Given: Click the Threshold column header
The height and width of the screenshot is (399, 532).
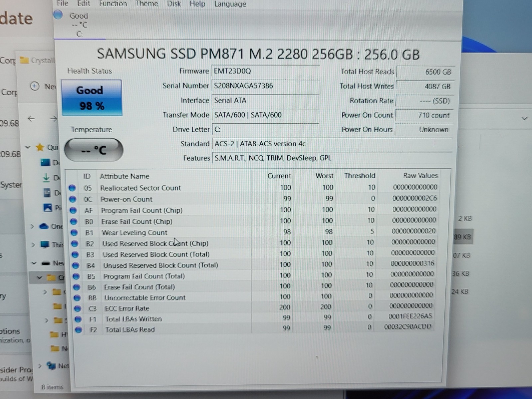Looking at the screenshot, I should point(359,176).
